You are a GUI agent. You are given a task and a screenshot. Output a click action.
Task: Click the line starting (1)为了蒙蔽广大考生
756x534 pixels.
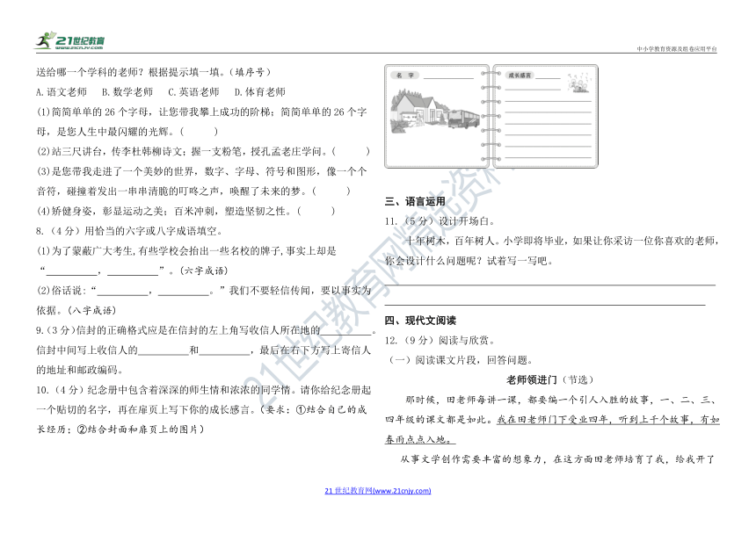[186, 251]
